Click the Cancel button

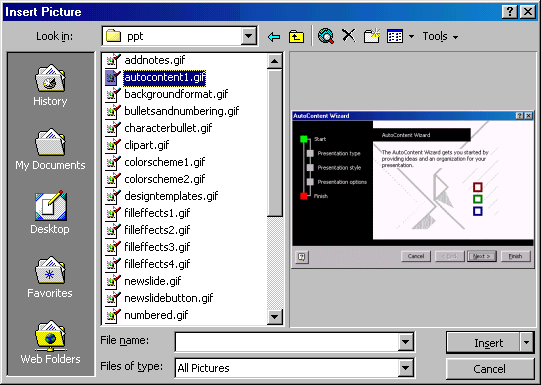click(x=490, y=369)
